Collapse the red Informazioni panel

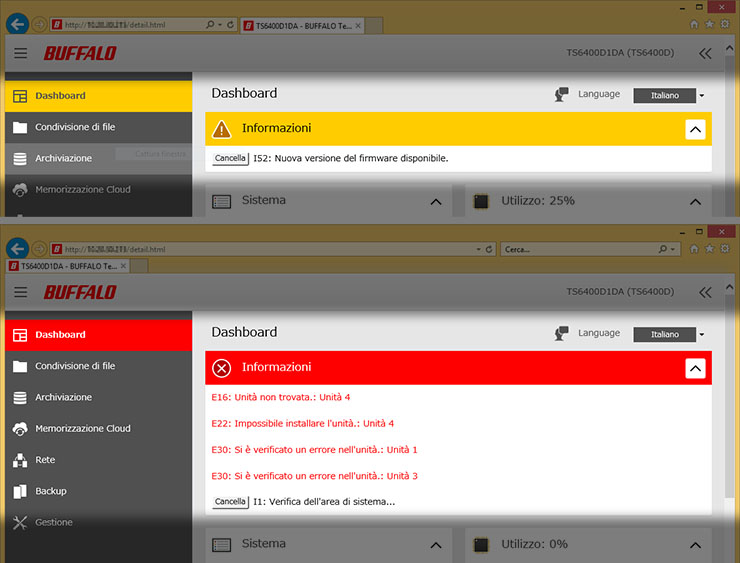(695, 368)
